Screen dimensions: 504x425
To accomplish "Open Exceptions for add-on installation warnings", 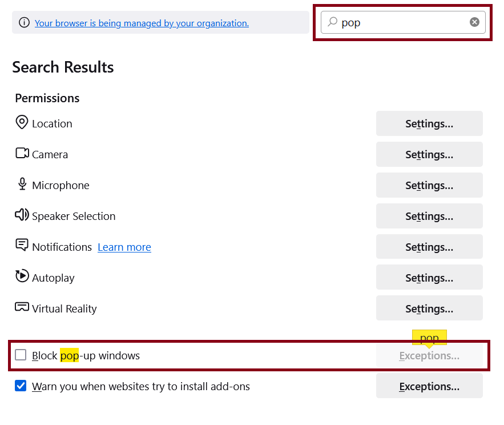I will tap(429, 386).
